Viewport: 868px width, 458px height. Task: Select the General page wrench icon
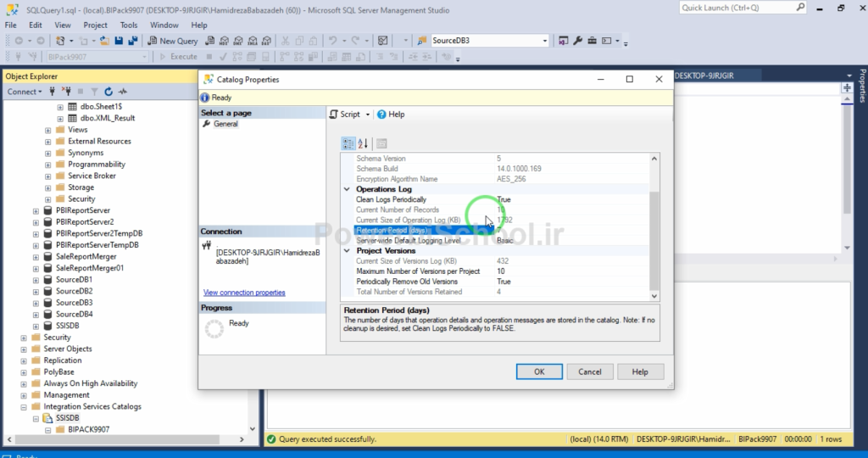pyautogui.click(x=206, y=124)
